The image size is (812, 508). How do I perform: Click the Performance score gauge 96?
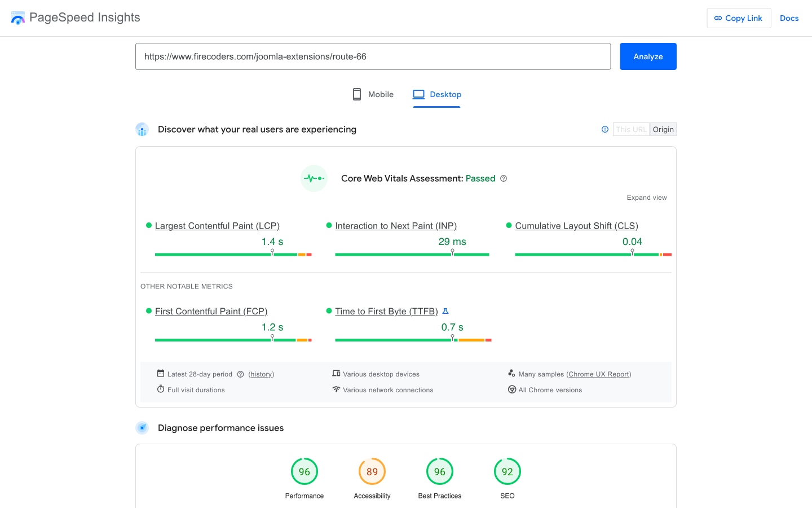(x=304, y=471)
